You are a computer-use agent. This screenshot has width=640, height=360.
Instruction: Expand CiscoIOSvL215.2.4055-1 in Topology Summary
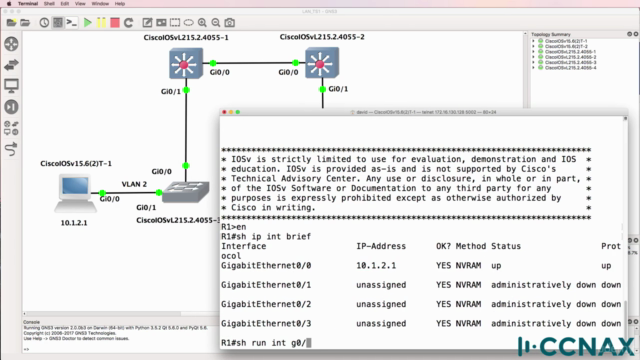tap(533, 52)
